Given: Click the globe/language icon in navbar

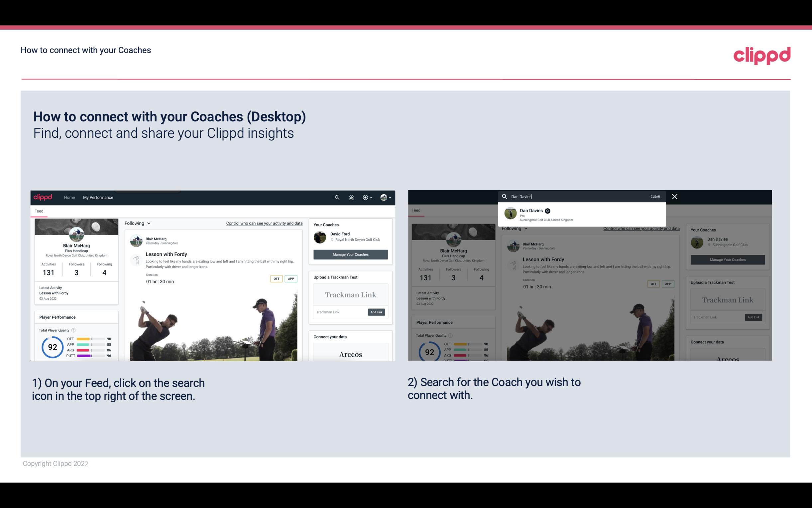Looking at the screenshot, I should [x=384, y=197].
